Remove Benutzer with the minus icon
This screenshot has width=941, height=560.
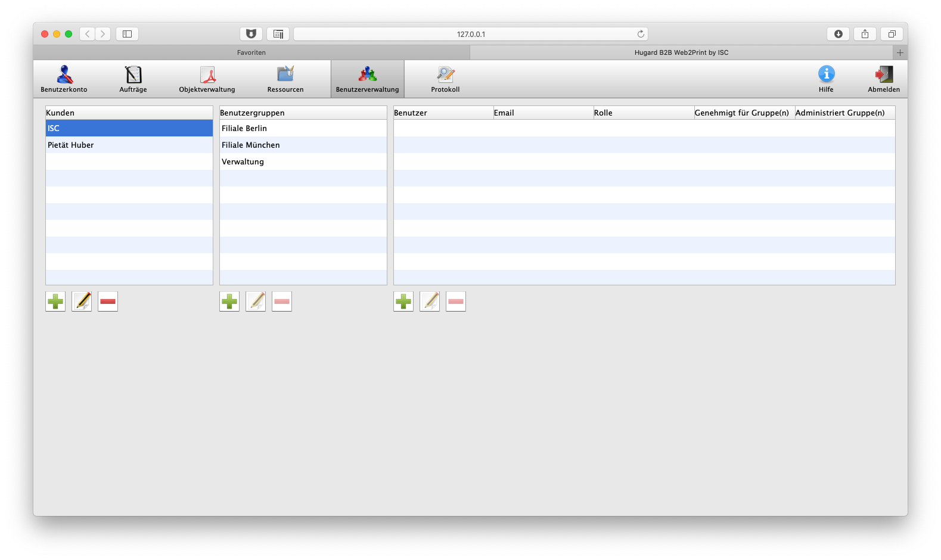[456, 301]
